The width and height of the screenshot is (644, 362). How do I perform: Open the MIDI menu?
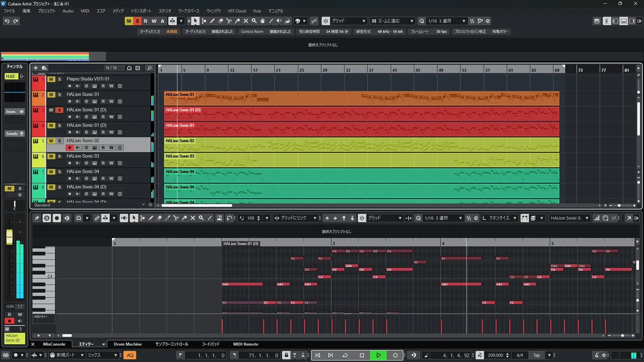tap(85, 11)
